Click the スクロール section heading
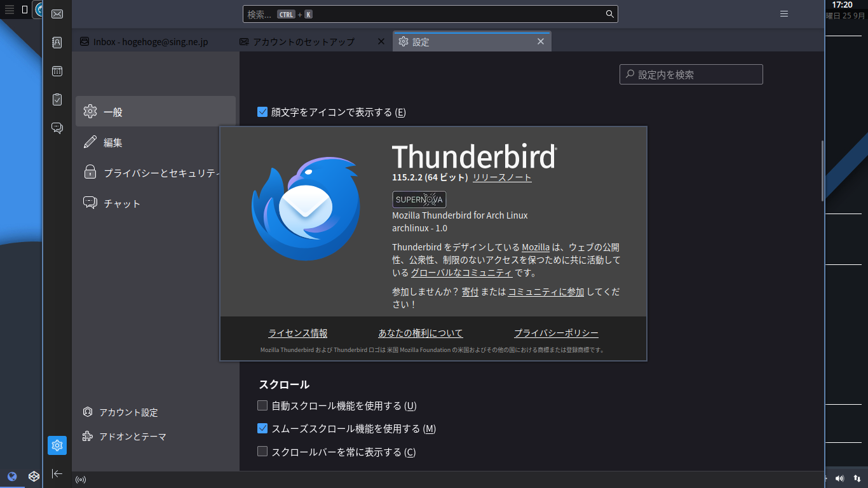 tap(284, 384)
